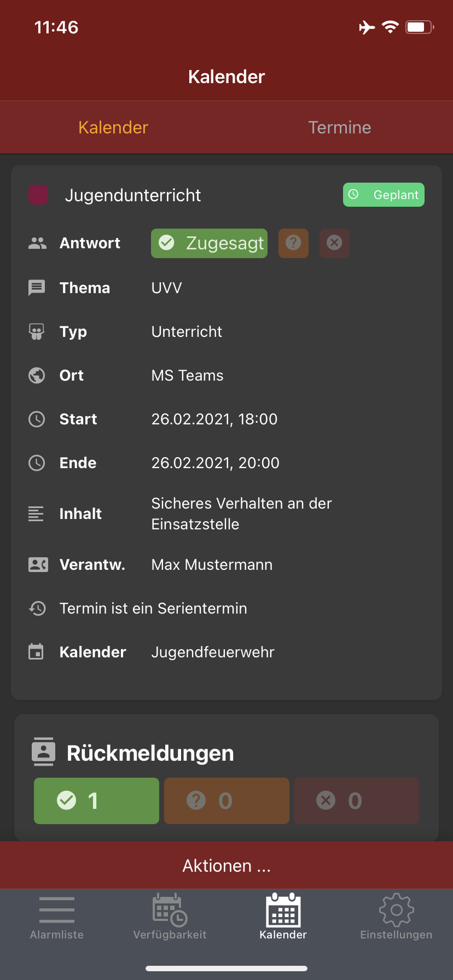Show declined responses count in Rückmeldungen
453x980 pixels.
[356, 801]
